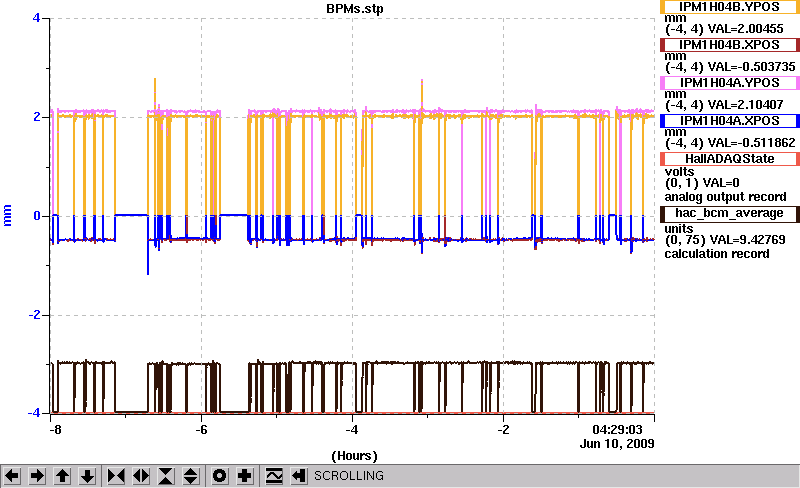Select the IPM1H04A.YPOS legend entry
Image resolution: width=800 pixels, height=488 pixels.
click(x=730, y=83)
